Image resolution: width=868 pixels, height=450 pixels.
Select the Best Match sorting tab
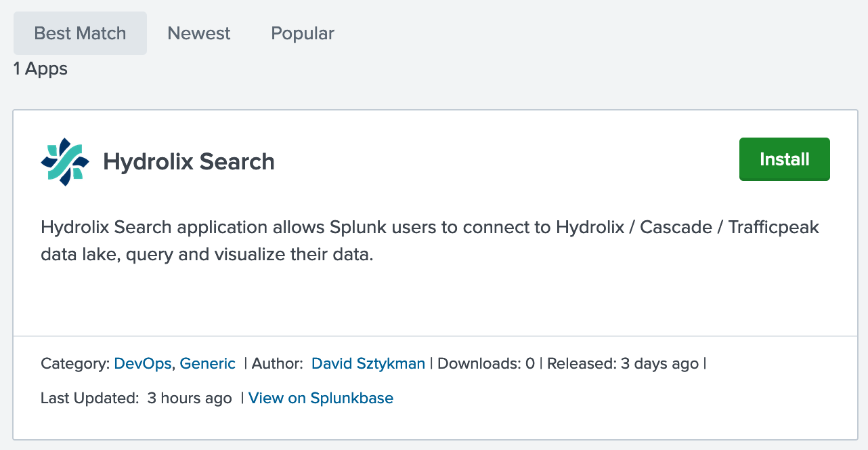[79, 33]
